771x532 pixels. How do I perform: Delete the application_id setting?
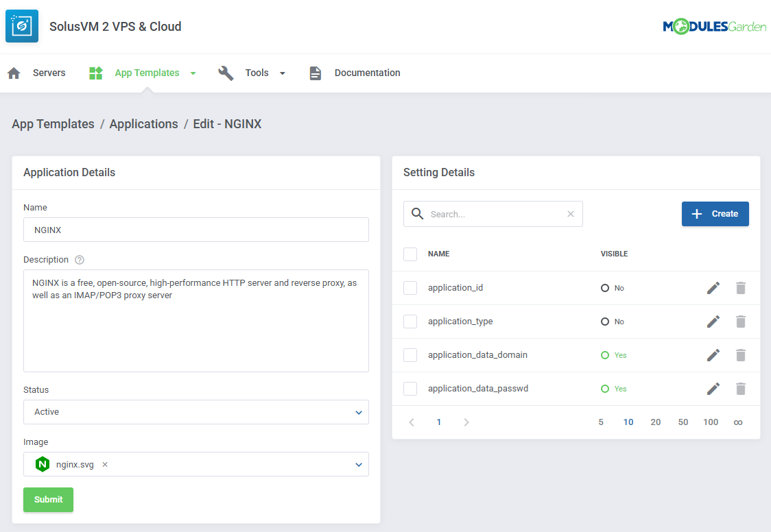coord(741,288)
